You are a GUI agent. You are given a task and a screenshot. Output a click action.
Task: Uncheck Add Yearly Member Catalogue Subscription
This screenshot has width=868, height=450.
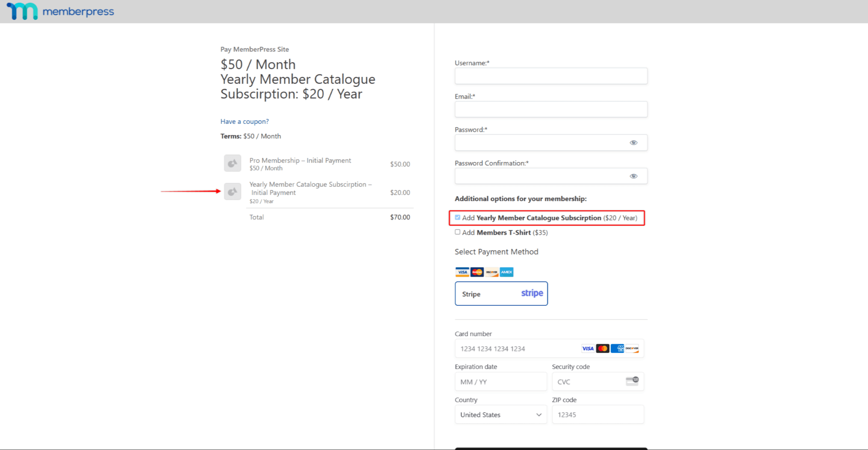click(x=457, y=217)
